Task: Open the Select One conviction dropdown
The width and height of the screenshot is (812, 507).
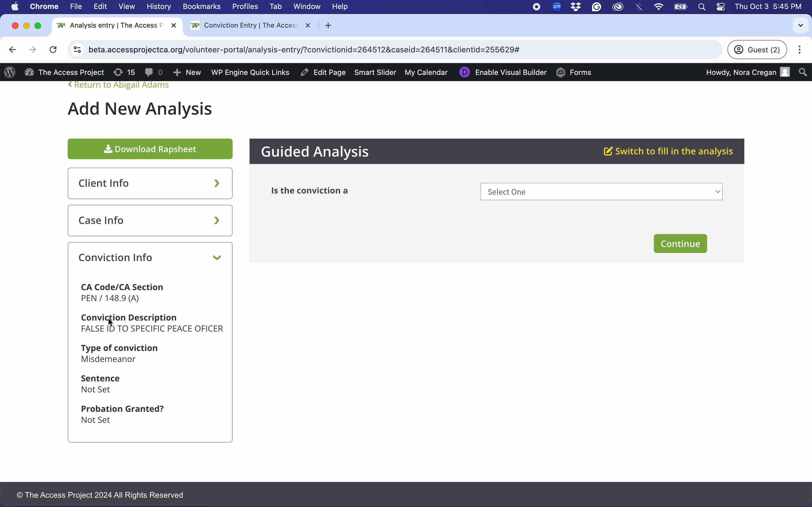Action: click(x=601, y=192)
